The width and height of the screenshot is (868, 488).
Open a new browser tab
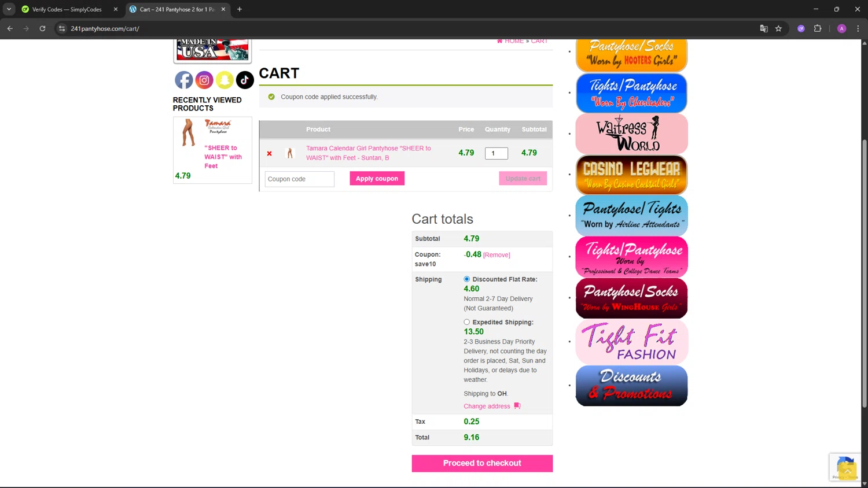coord(240,9)
